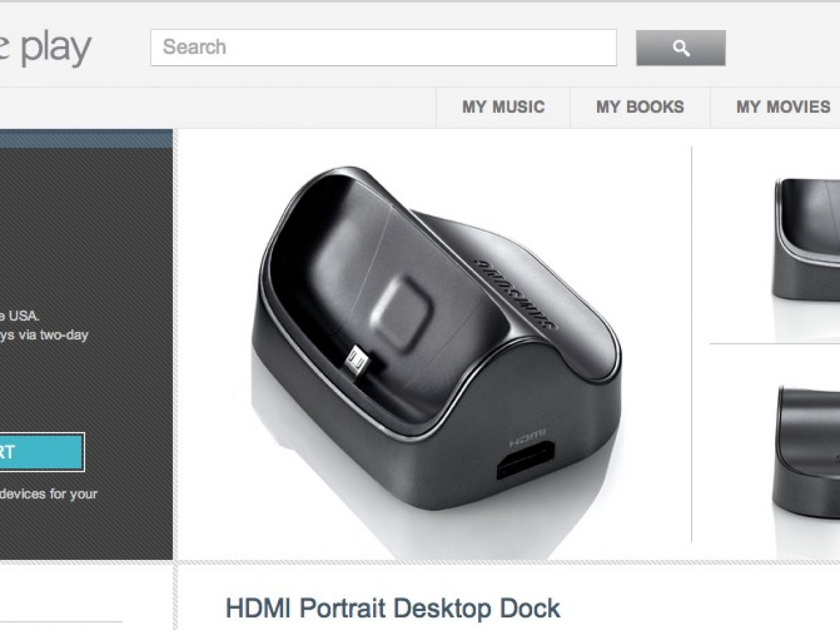Click the HDMI Portrait Desktop Dock title

coord(393,608)
